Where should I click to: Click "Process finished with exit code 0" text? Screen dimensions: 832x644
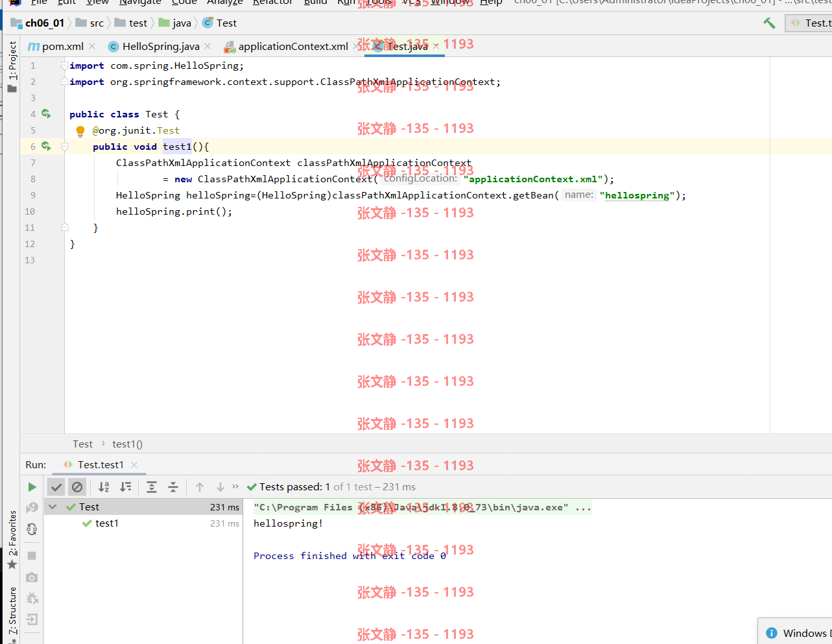[x=350, y=556]
